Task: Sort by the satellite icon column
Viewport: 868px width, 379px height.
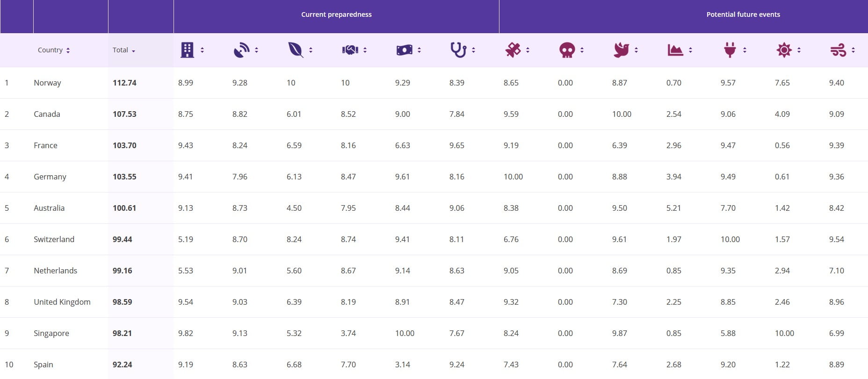Action: click(x=528, y=50)
